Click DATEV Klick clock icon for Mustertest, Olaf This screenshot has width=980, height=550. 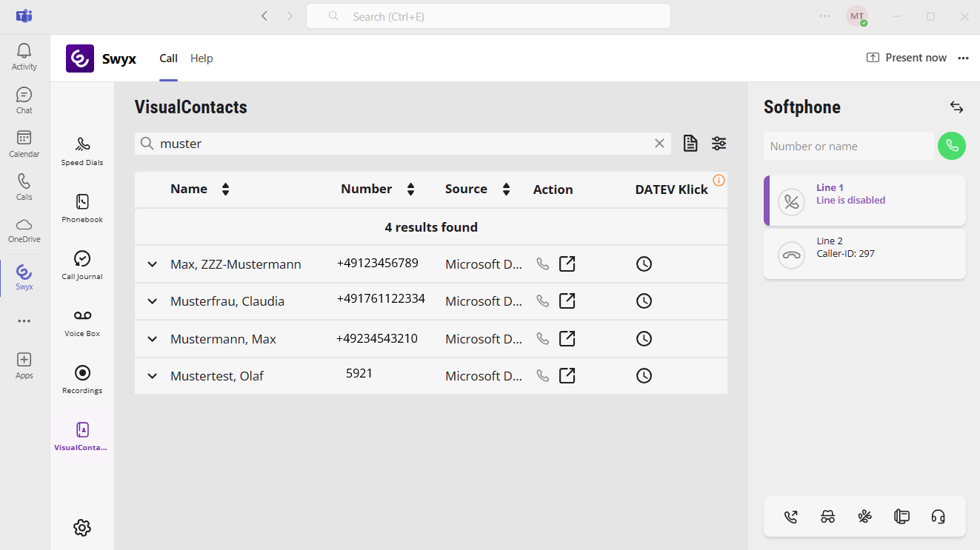click(644, 376)
